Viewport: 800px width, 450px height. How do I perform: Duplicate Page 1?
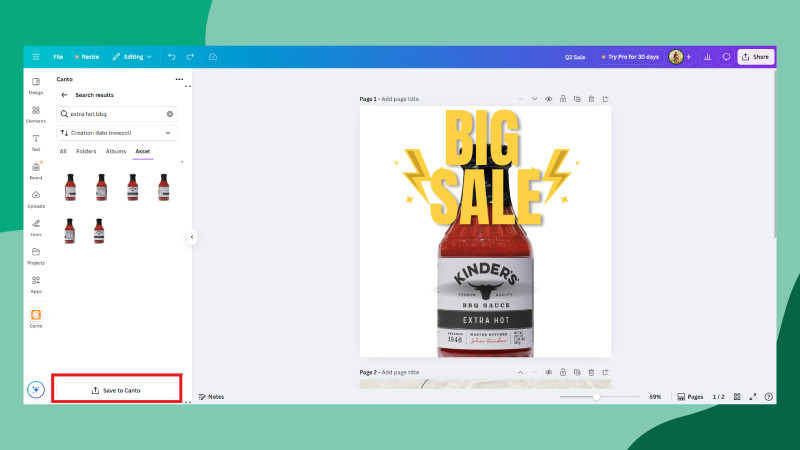coord(577,99)
